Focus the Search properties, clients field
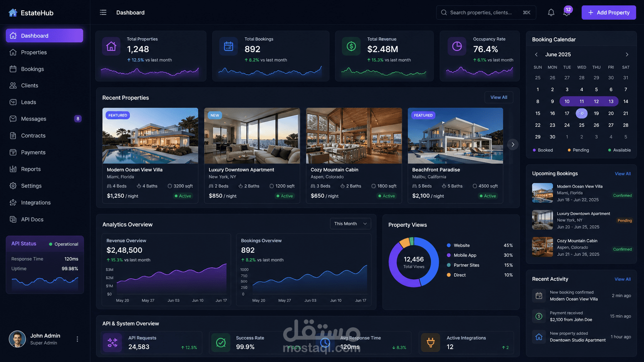Image resolution: width=644 pixels, height=362 pixels. [486, 13]
